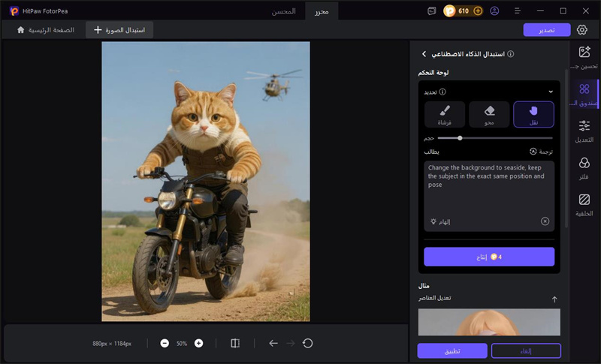Click the 50% zoom level value
The height and width of the screenshot is (364, 601).
pos(182,344)
